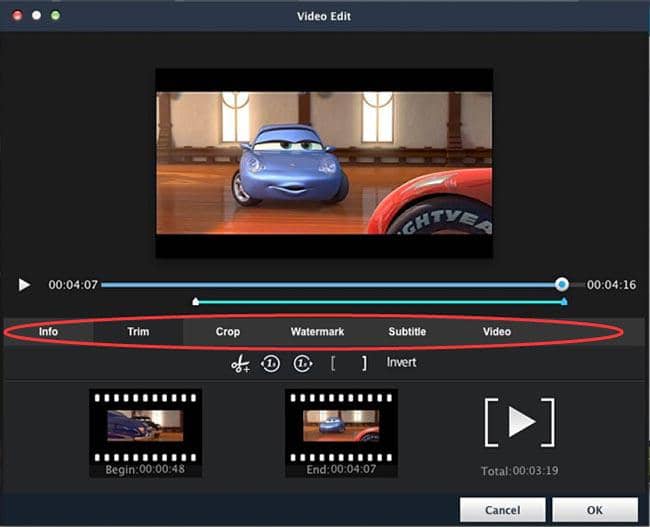This screenshot has width=650, height=527.
Task: Click the End:00:04:07 time label
Action: [x=341, y=469]
